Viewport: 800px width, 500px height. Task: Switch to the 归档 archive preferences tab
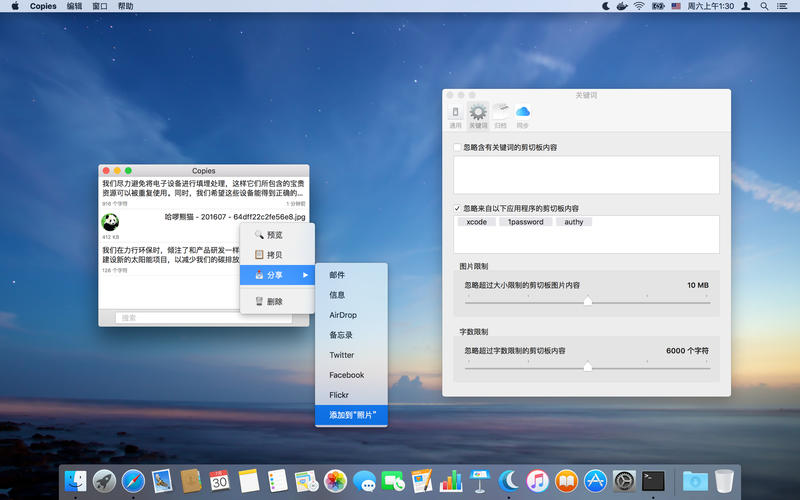[x=500, y=115]
